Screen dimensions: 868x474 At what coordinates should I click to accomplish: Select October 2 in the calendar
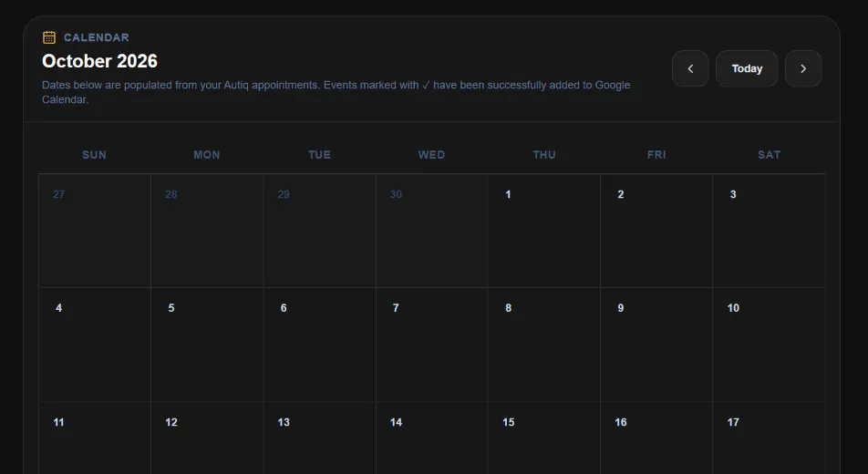click(x=656, y=231)
